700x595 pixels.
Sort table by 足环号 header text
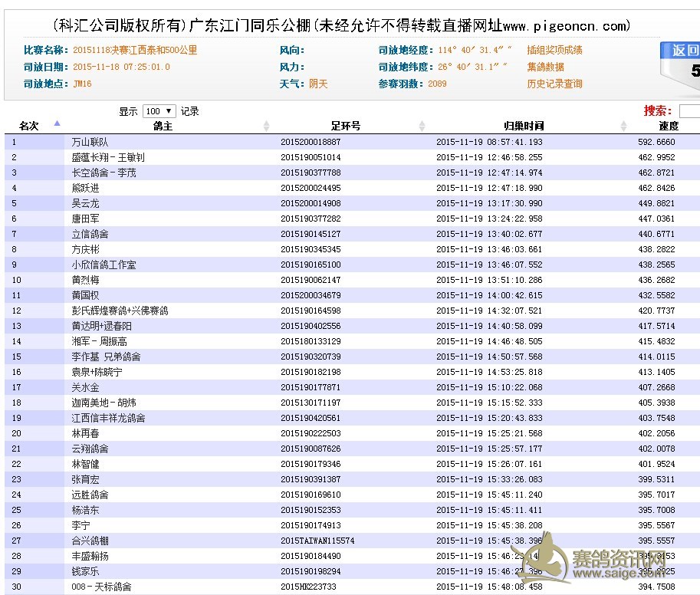[346, 126]
